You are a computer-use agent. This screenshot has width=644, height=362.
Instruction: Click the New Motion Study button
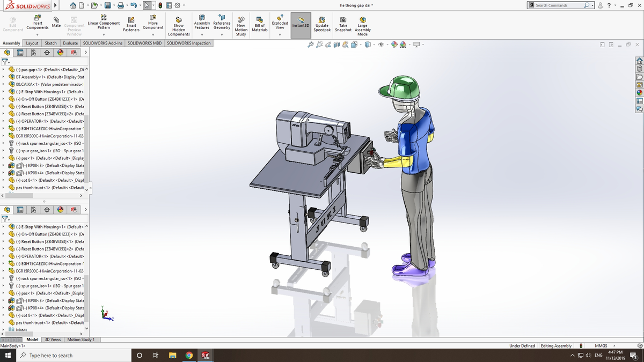click(x=241, y=25)
